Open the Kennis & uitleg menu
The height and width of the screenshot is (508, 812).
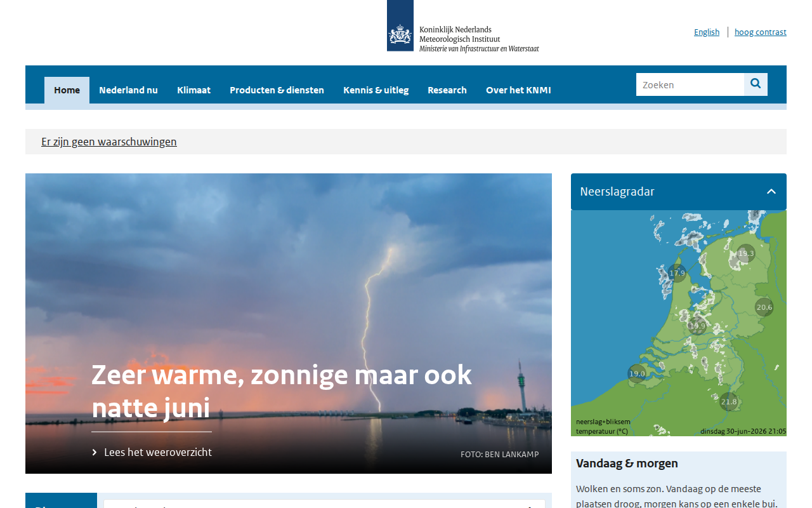coord(376,90)
